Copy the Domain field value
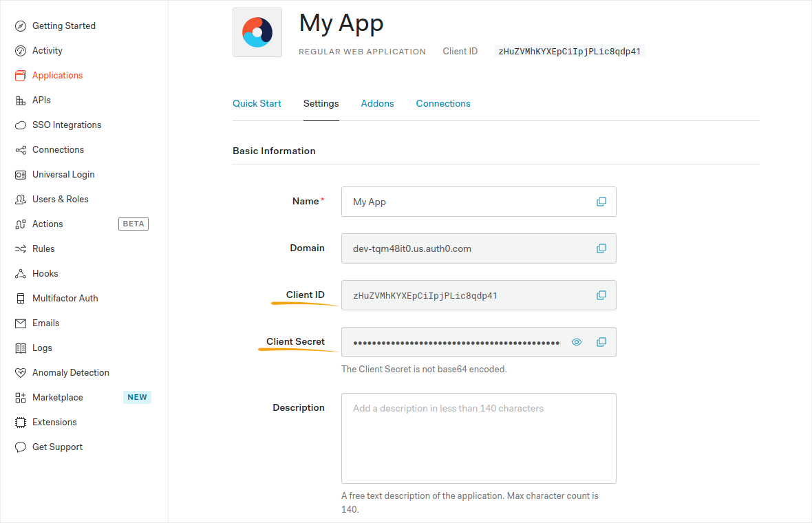The width and height of the screenshot is (812, 523). 601,248
